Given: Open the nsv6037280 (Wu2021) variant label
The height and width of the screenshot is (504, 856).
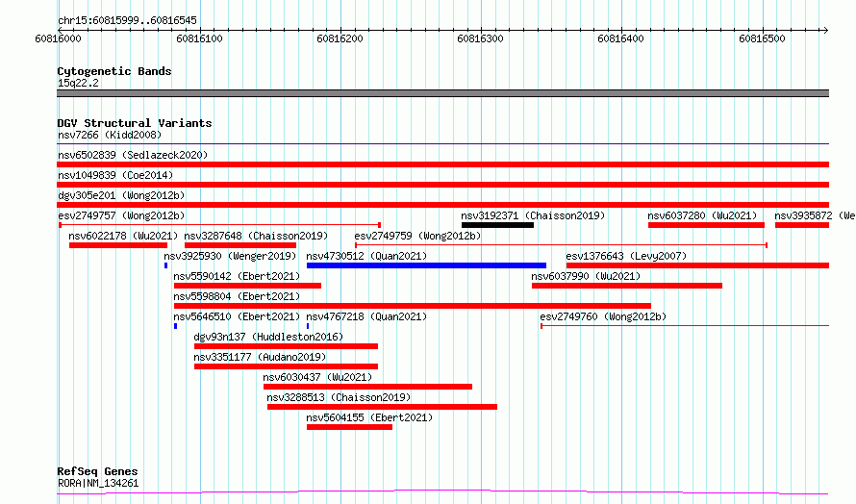Looking at the screenshot, I should pyautogui.click(x=703, y=215).
